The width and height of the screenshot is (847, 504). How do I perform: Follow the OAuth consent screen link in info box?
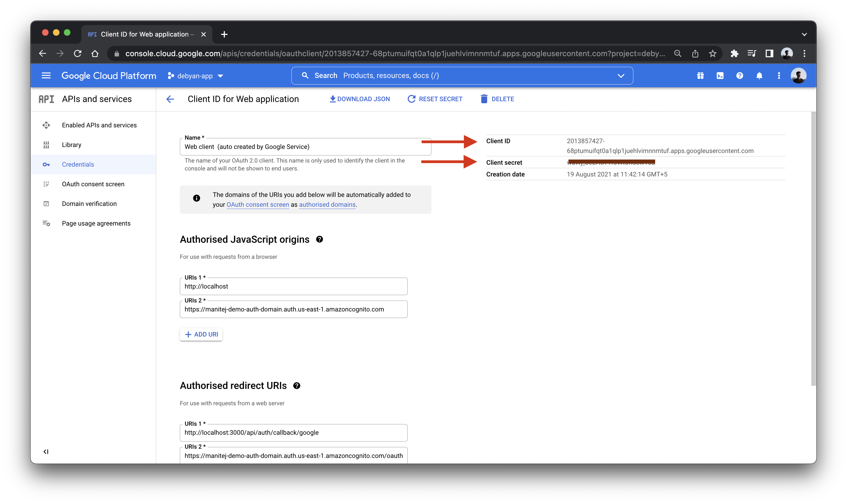pyautogui.click(x=258, y=205)
